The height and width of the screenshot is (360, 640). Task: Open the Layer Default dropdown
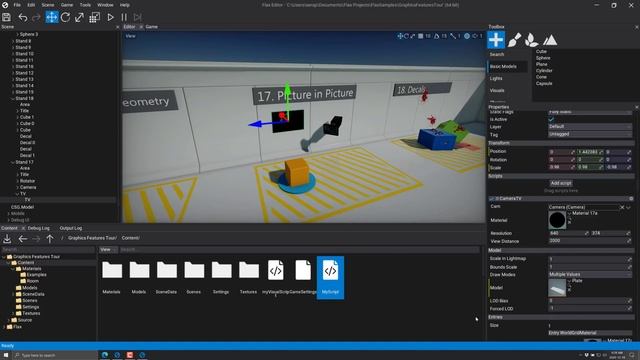590,127
